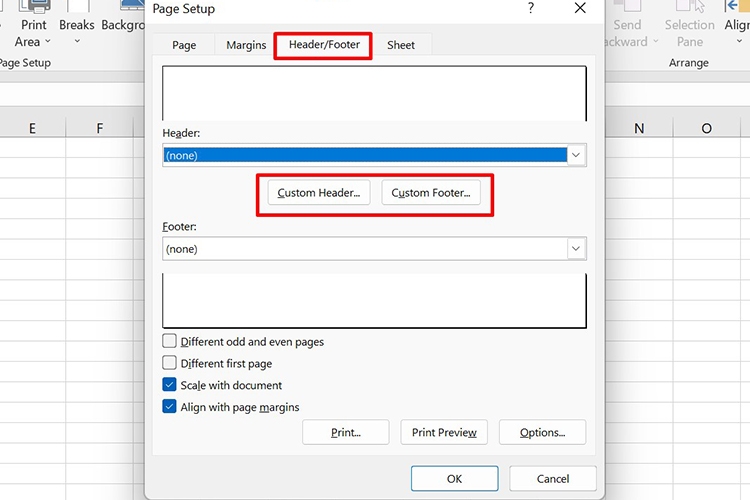Open Selection Pane from ribbon
The height and width of the screenshot is (500, 750).
pos(689,26)
